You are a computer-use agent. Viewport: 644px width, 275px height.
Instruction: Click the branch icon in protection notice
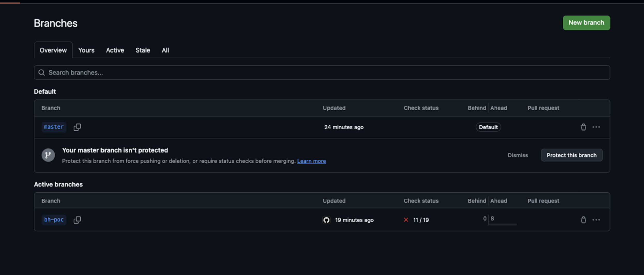[48, 155]
